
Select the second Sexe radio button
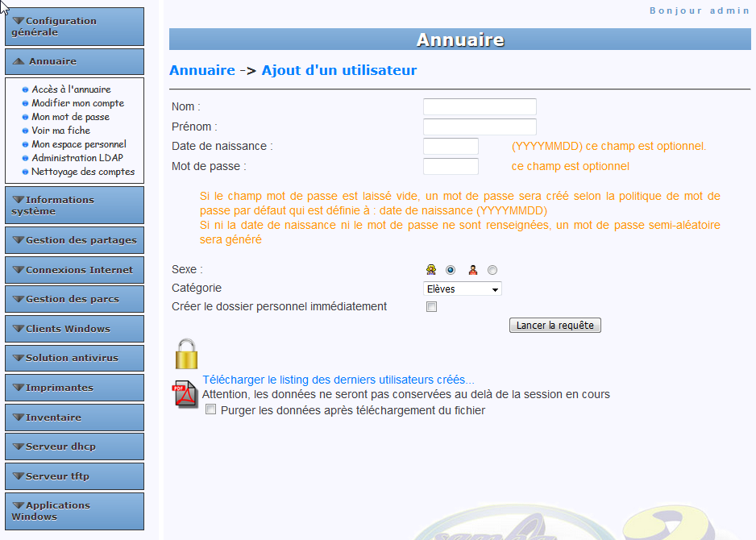492,270
